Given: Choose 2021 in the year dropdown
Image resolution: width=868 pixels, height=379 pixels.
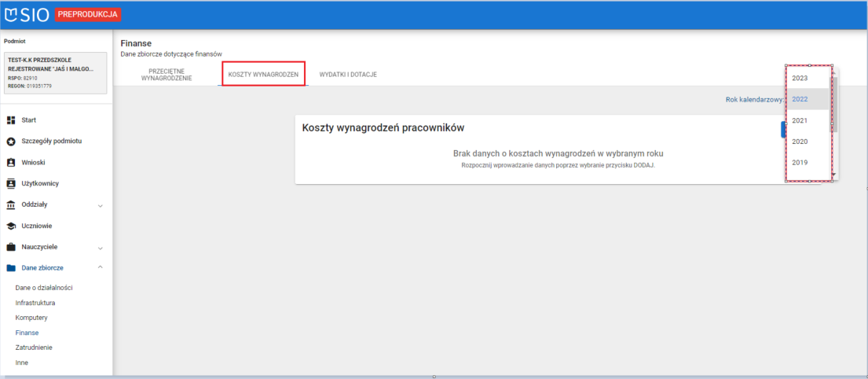Looking at the screenshot, I should point(800,120).
